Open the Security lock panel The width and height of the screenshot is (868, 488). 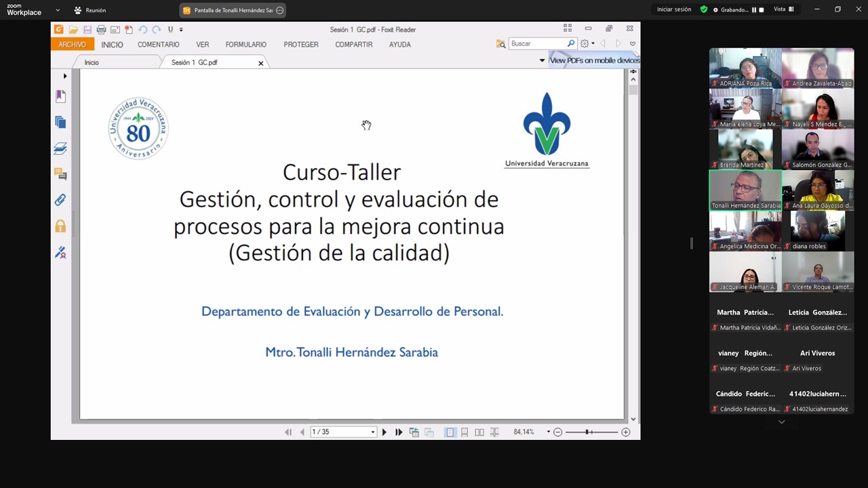coord(60,226)
